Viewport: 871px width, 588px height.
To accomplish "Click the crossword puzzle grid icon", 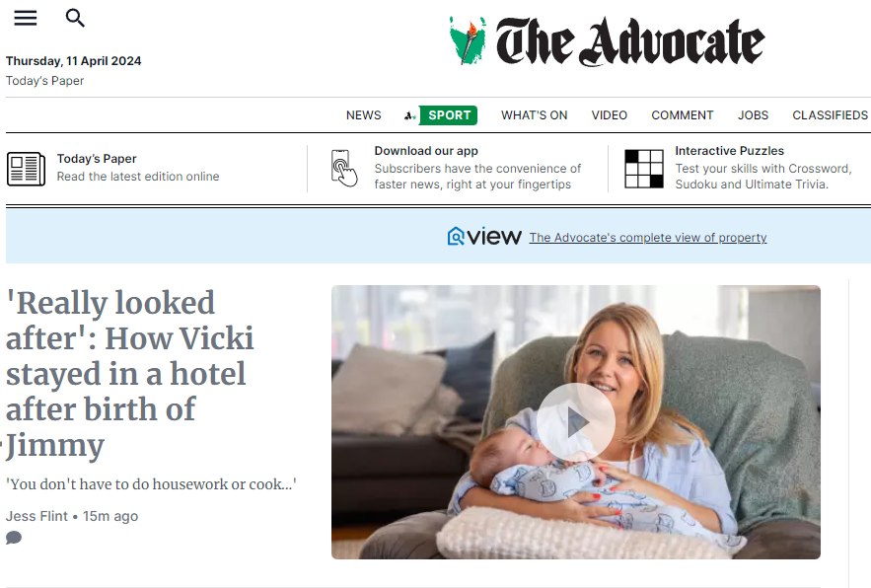I will tap(644, 169).
